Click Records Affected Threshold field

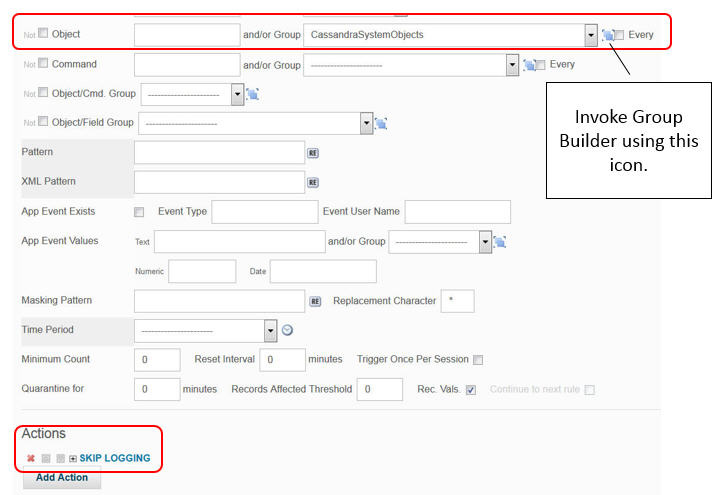380,390
